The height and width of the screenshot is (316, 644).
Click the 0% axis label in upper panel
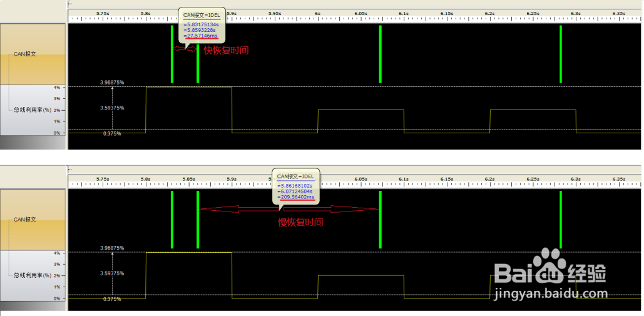click(x=57, y=133)
